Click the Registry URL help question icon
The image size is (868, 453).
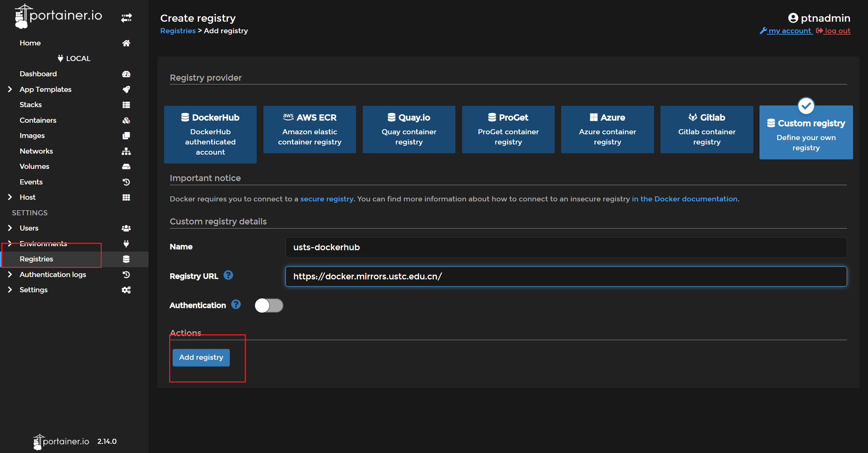click(x=228, y=275)
